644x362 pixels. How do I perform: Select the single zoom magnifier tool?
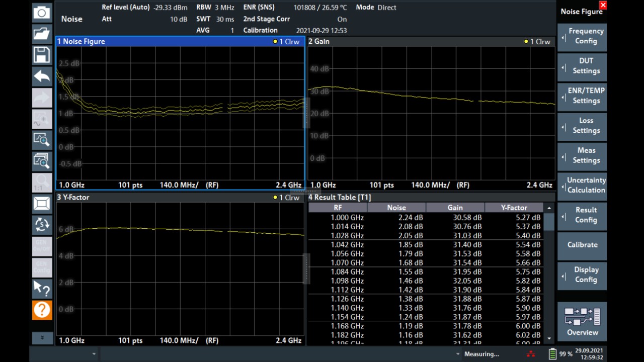click(42, 140)
